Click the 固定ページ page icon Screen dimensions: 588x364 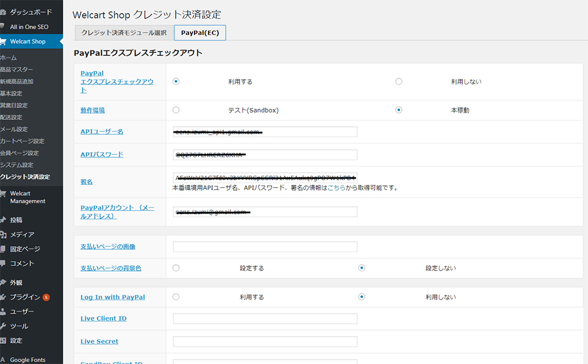click(3, 249)
